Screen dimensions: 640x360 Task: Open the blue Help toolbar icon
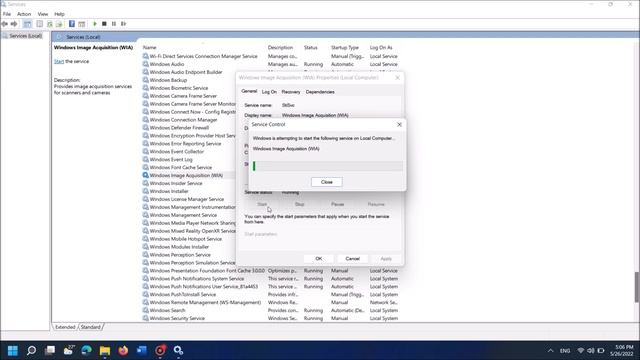point(72,24)
